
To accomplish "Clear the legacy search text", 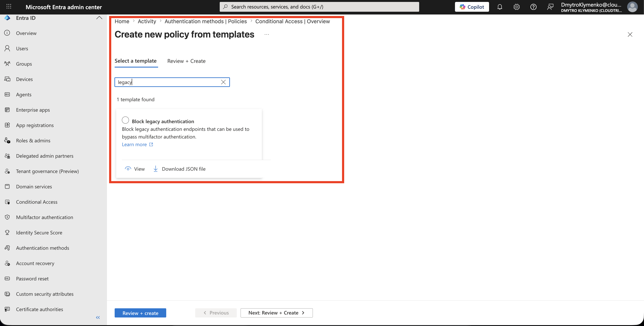I will click(223, 82).
